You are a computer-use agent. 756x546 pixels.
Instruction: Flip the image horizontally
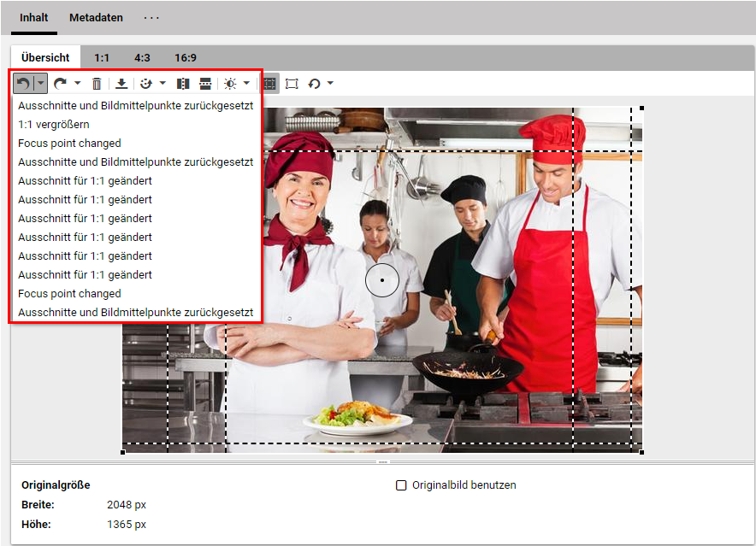coord(182,84)
